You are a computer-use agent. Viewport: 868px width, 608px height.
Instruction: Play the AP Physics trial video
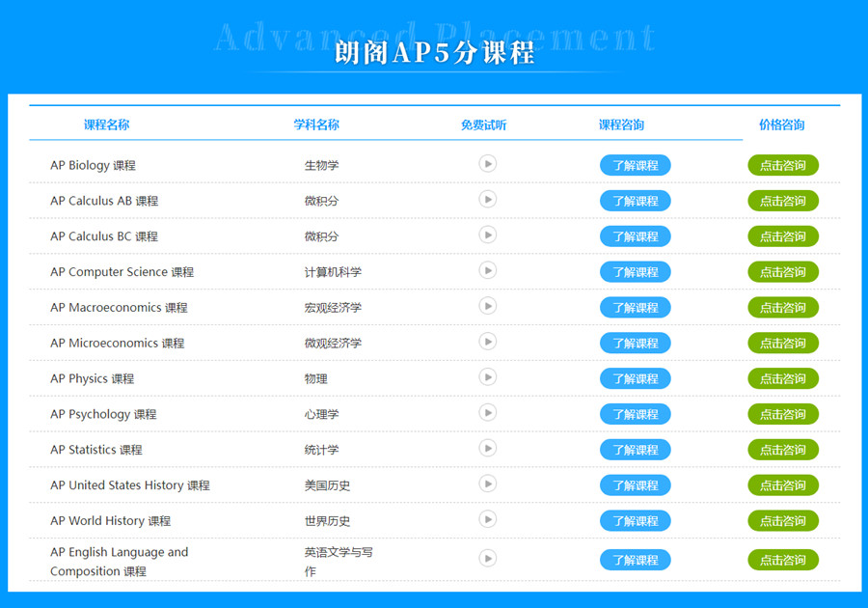click(488, 377)
